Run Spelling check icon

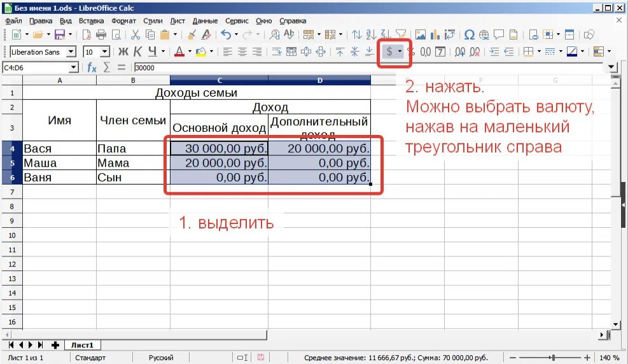pos(289,35)
